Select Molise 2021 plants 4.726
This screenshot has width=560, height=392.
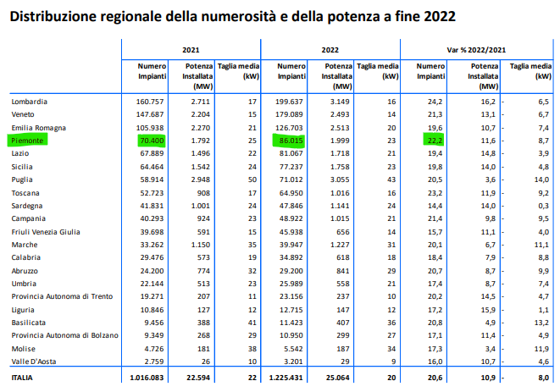154,349
